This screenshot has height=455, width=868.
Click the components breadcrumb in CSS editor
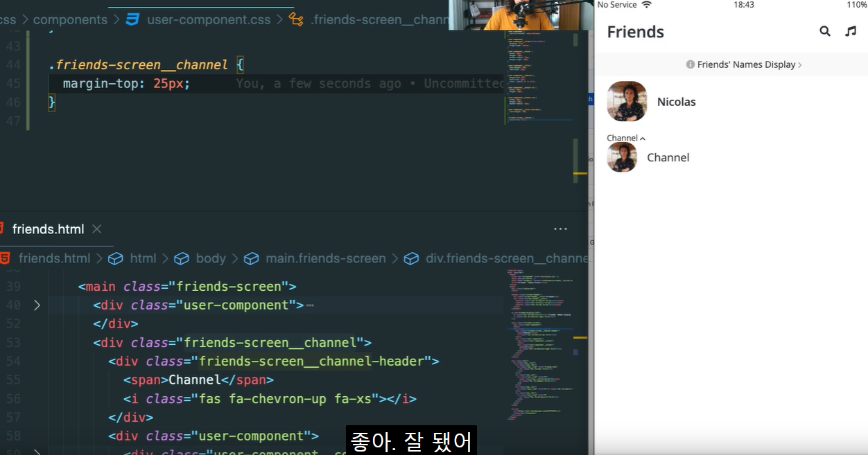70,19
